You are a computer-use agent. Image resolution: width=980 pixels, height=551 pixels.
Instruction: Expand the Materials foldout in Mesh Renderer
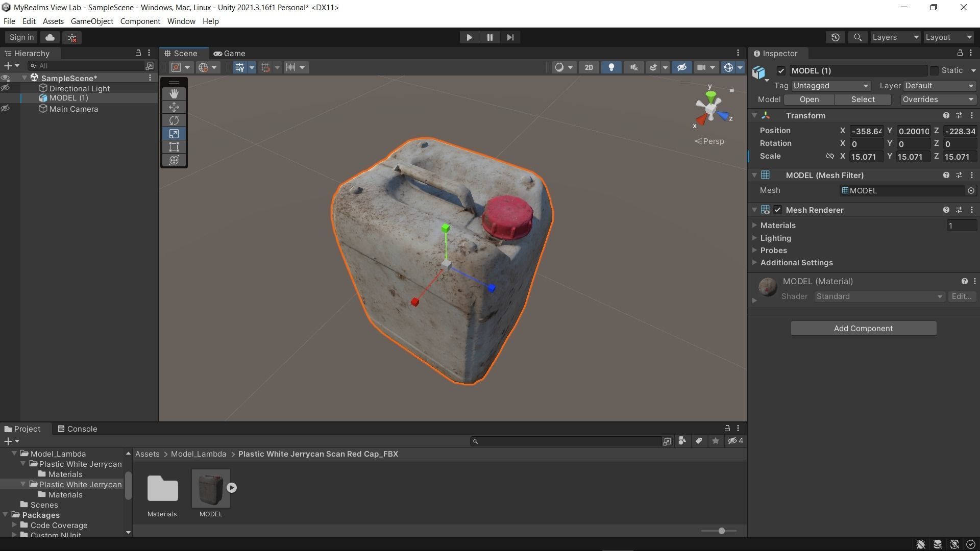[x=754, y=225]
